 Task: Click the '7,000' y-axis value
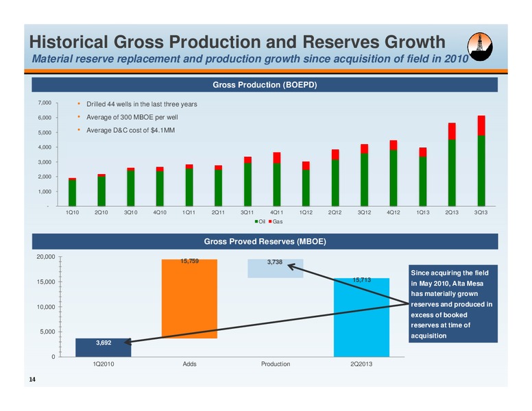pyautogui.click(x=45, y=103)
